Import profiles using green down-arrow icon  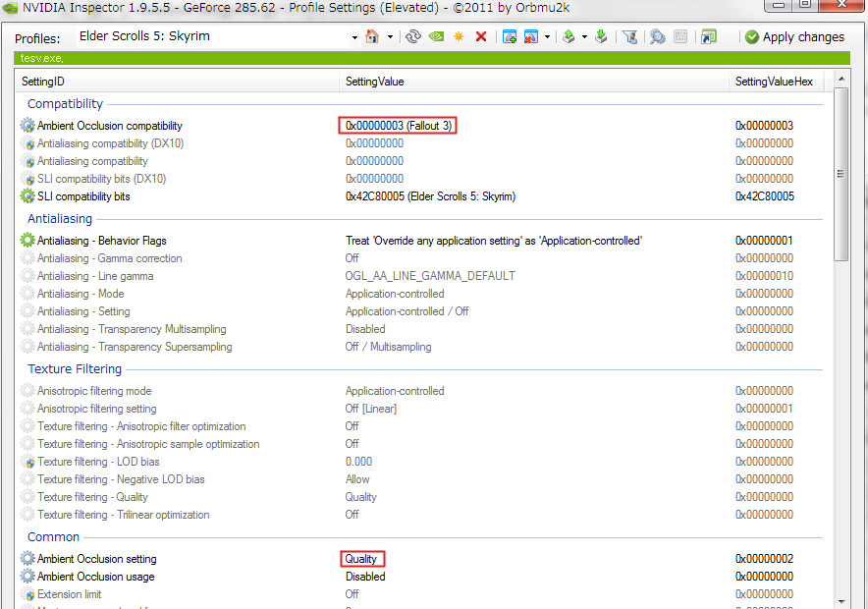pos(601,37)
